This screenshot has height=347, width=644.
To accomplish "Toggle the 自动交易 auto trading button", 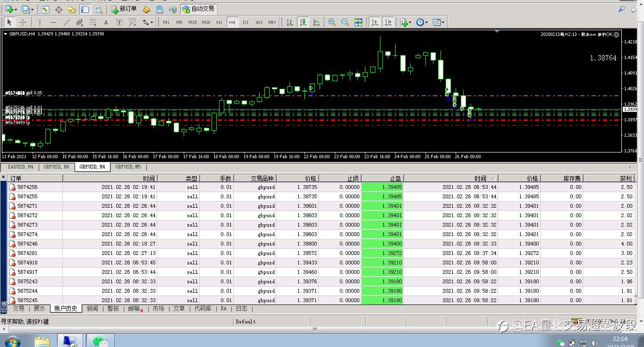I will 198,9.
